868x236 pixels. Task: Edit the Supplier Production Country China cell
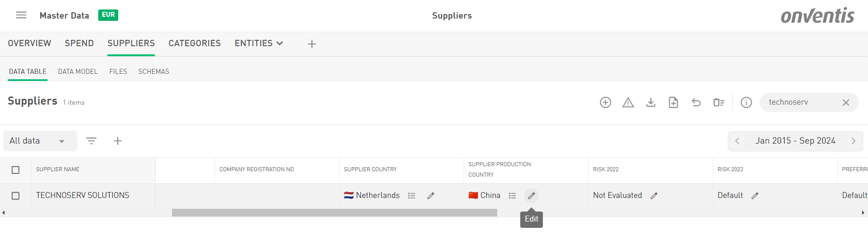[532, 196]
